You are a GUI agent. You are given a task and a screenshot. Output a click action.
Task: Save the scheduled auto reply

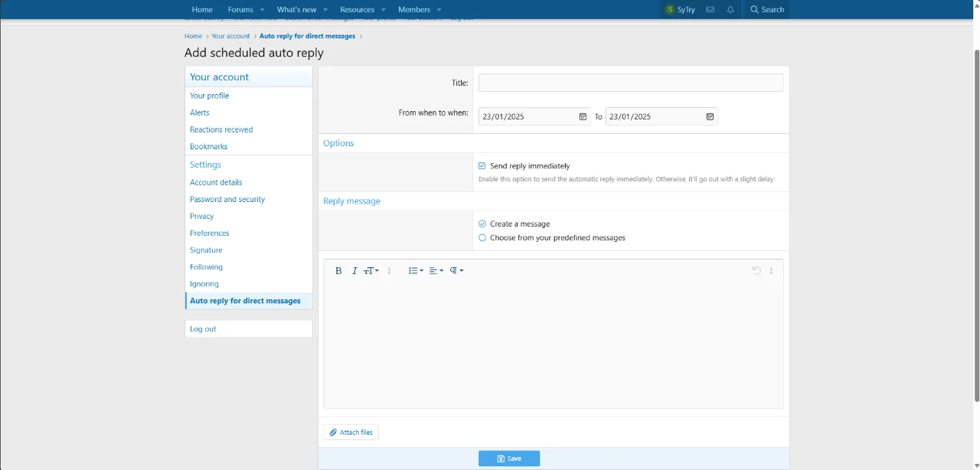(509, 459)
